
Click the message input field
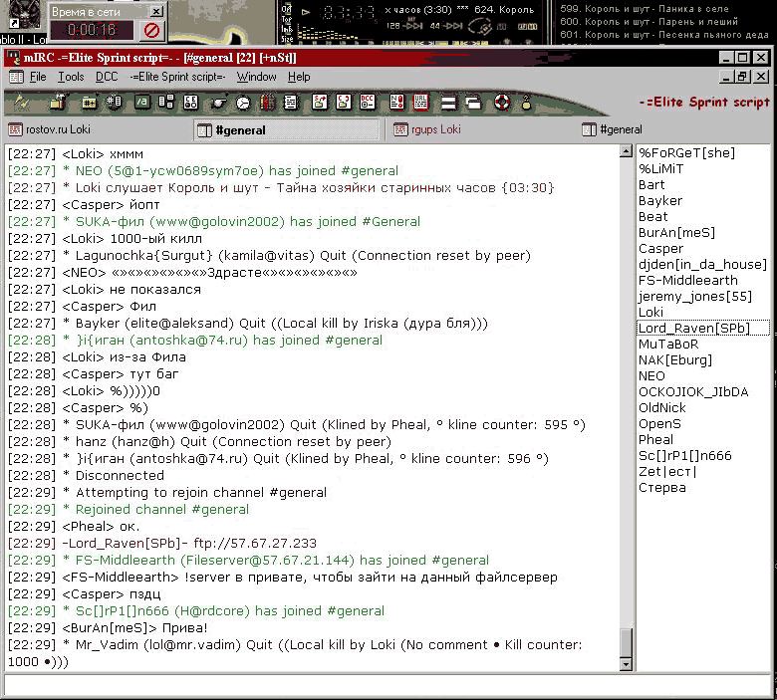tap(387, 687)
